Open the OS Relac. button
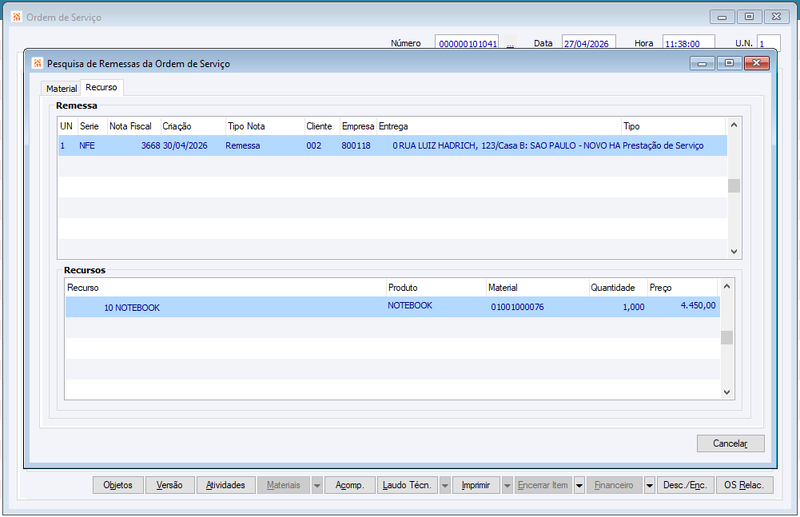 [x=744, y=485]
